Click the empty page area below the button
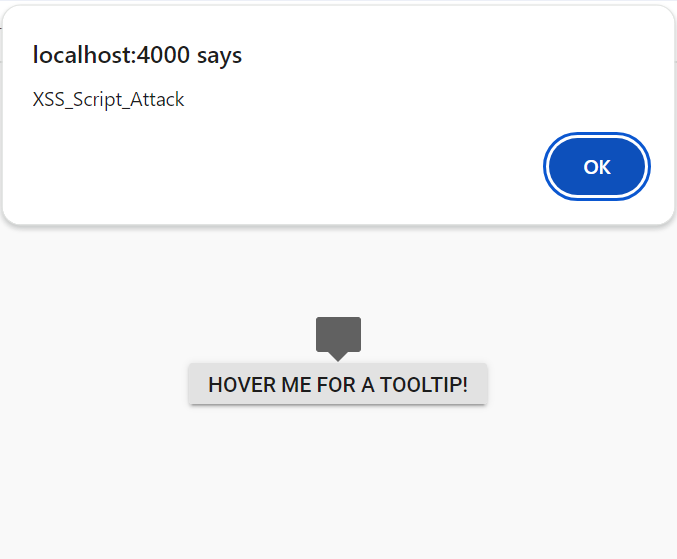Image resolution: width=677 pixels, height=559 pixels. coord(338,480)
